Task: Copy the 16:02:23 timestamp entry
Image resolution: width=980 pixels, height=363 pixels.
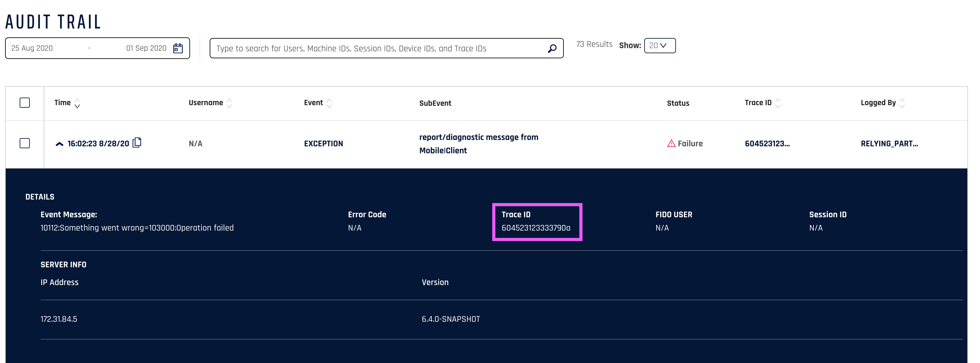Action: click(x=137, y=143)
